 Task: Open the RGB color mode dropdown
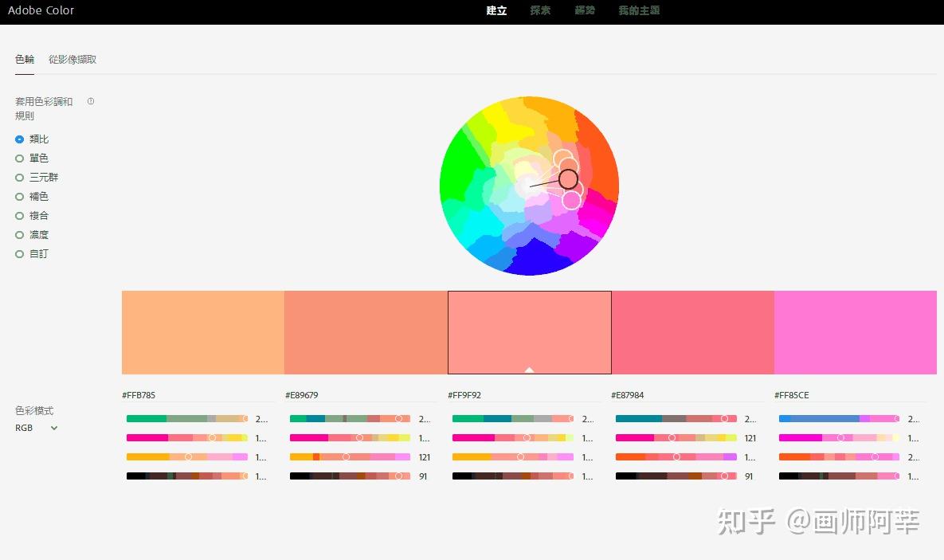[37, 428]
